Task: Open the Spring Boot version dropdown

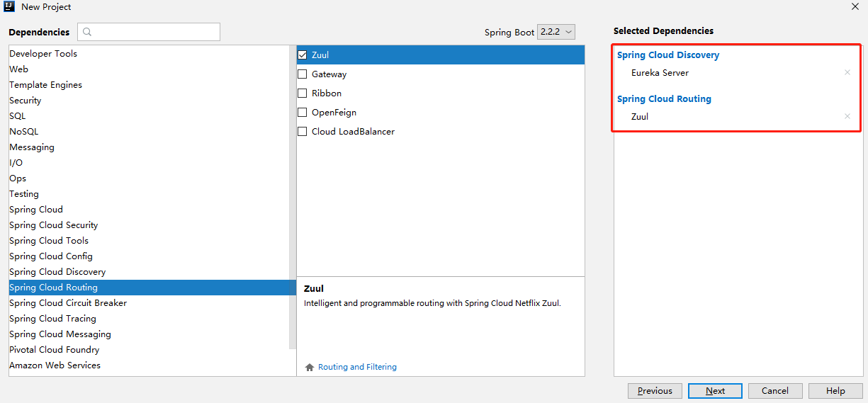Action: pyautogui.click(x=556, y=32)
